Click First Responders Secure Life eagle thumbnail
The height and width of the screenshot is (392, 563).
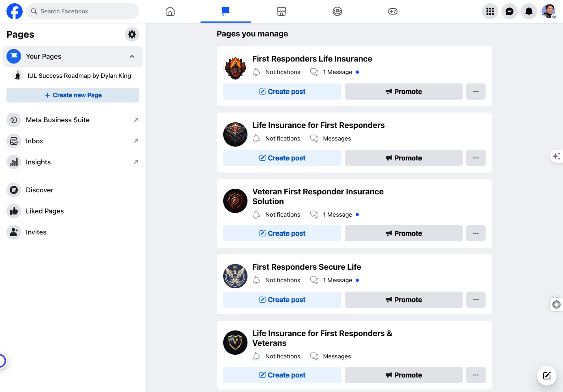pos(235,276)
